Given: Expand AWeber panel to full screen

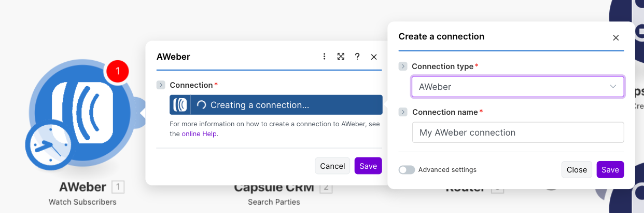Looking at the screenshot, I should tap(341, 57).
